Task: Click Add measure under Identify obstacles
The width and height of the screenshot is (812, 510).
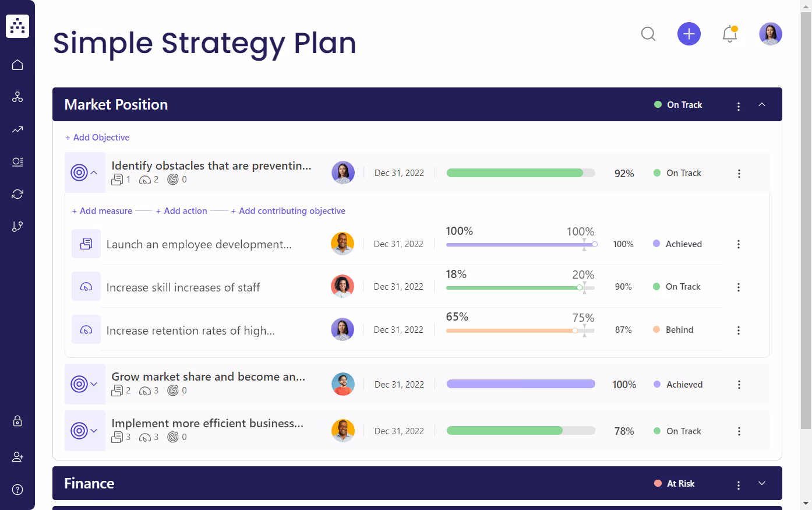Action: tap(101, 210)
